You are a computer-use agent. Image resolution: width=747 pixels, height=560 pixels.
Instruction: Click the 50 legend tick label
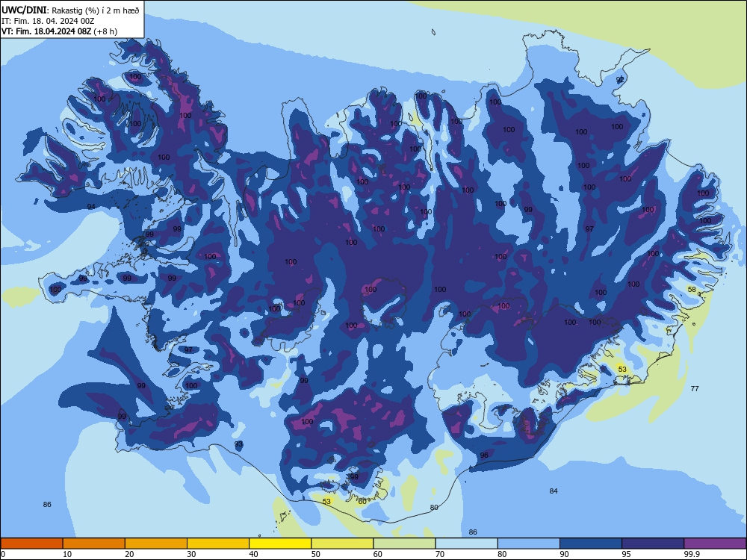[315, 554]
